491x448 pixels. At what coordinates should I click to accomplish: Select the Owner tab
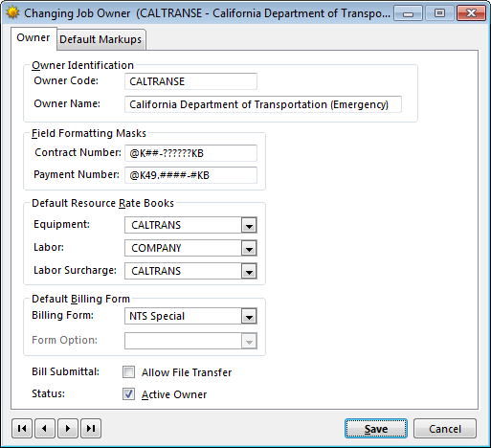[x=33, y=37]
